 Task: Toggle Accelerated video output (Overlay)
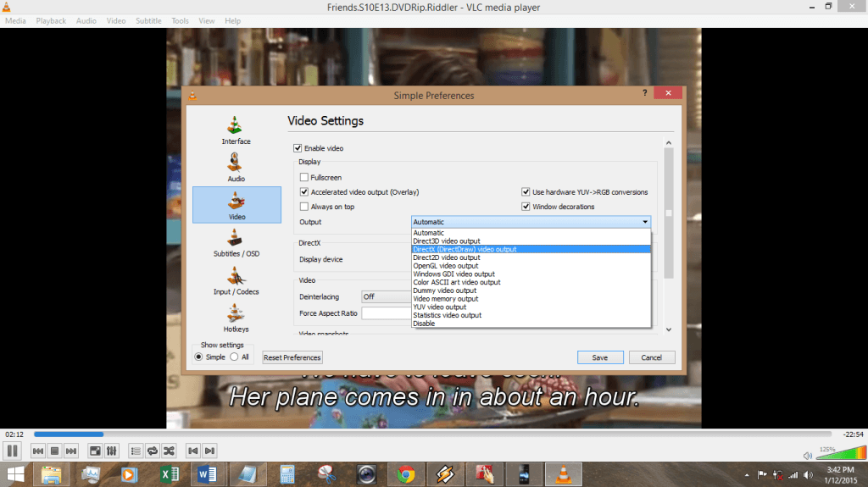pos(304,192)
